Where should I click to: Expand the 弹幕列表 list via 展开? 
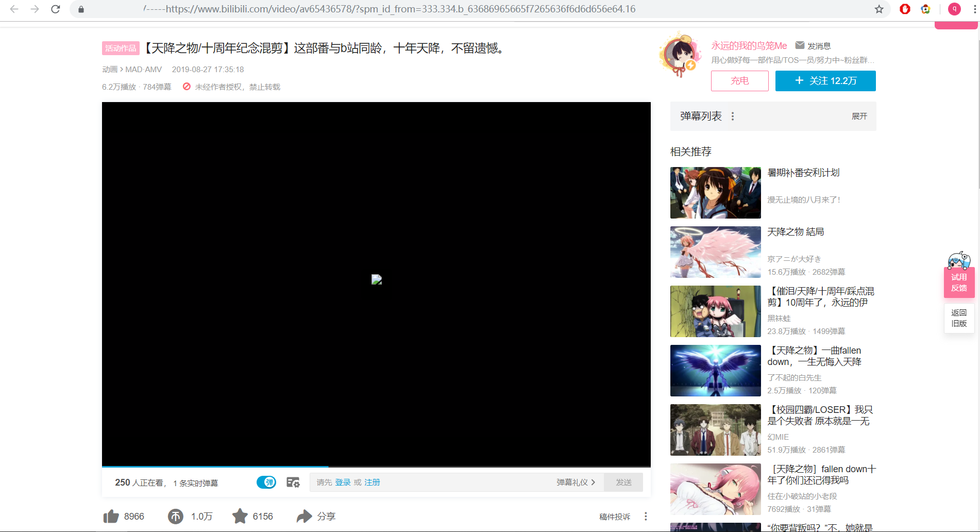[x=859, y=116]
